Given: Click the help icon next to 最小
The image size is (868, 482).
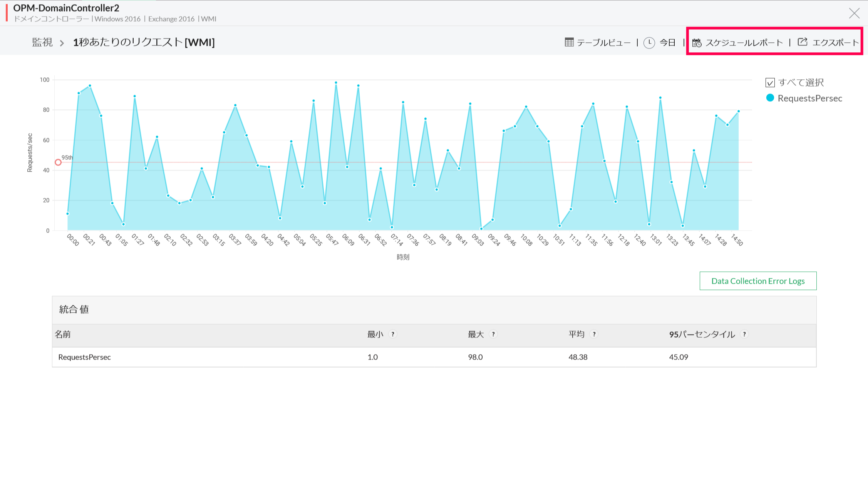Looking at the screenshot, I should [x=393, y=334].
